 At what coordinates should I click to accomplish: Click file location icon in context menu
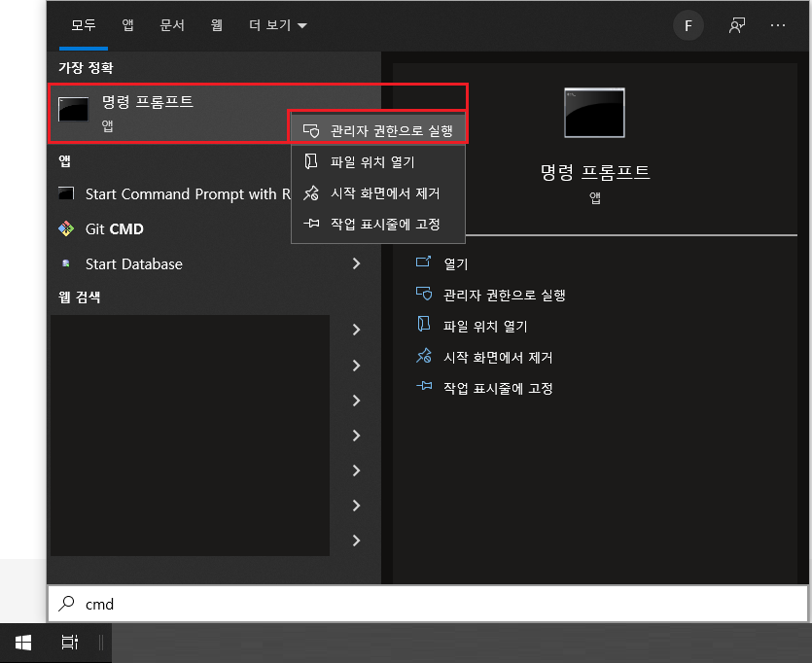[x=311, y=161]
